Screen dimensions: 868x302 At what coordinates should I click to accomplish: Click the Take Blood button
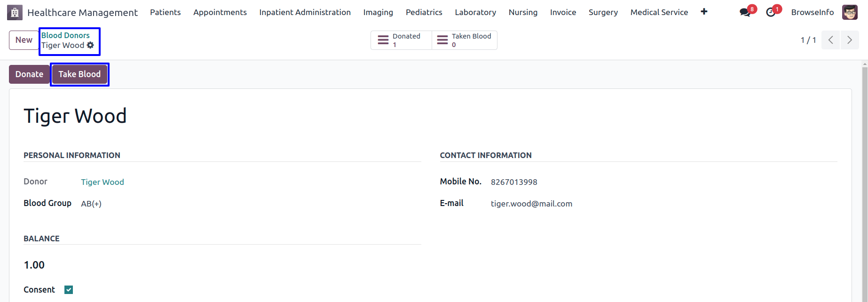tap(79, 74)
